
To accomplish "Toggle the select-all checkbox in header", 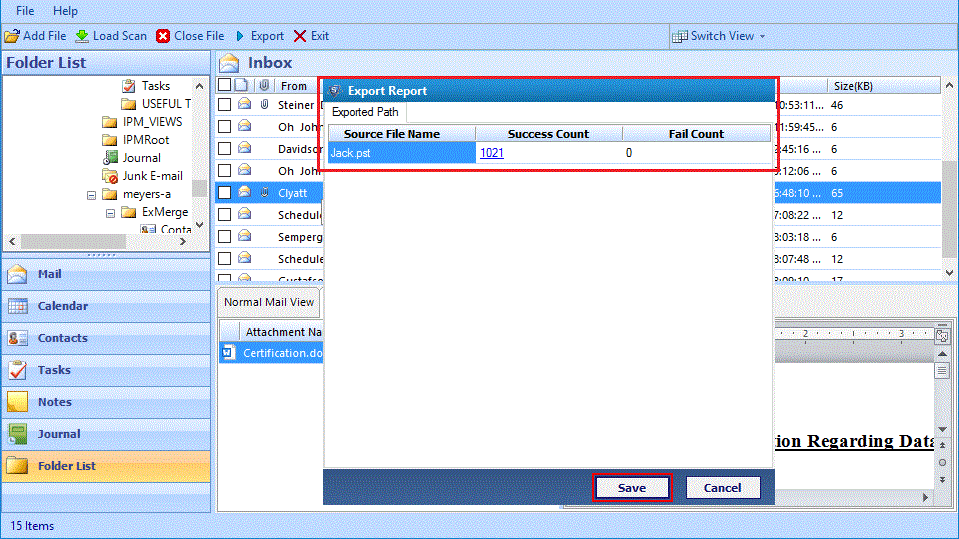I will tap(225, 86).
